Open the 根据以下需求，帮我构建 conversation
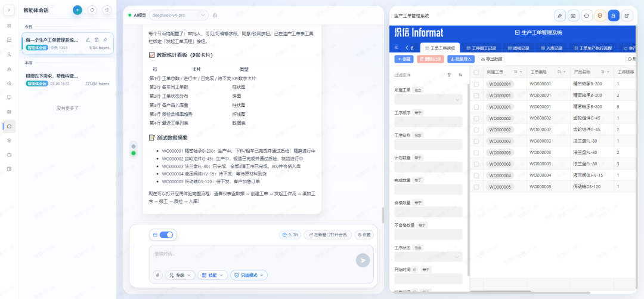 click(x=68, y=79)
